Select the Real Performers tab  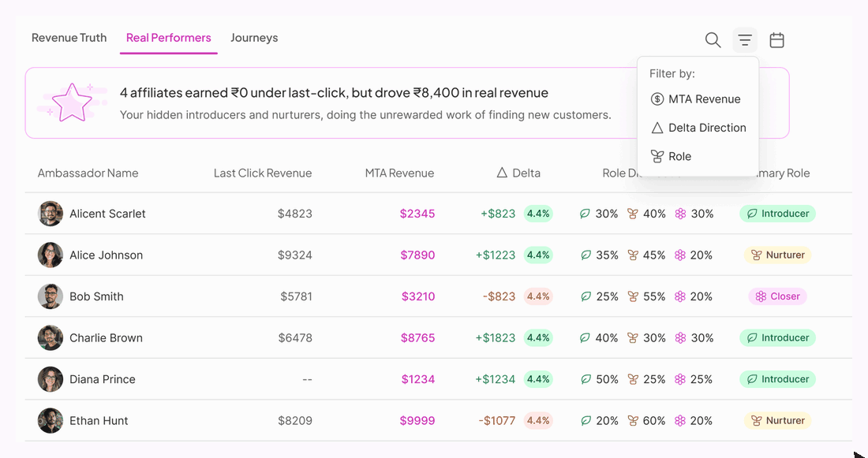click(169, 38)
